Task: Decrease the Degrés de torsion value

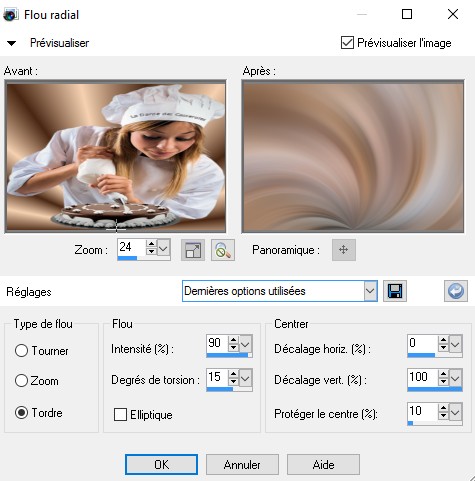Action: [233, 381]
